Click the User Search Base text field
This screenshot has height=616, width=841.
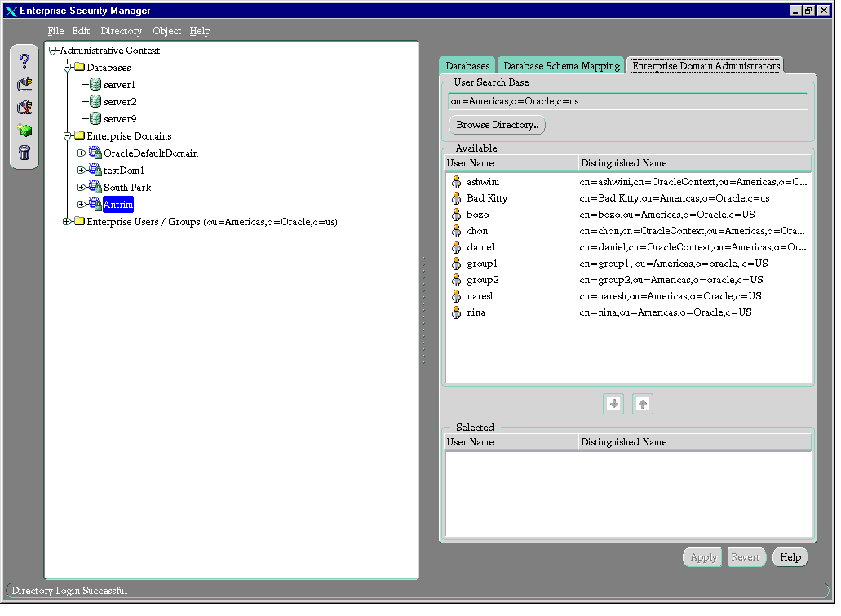pos(627,102)
